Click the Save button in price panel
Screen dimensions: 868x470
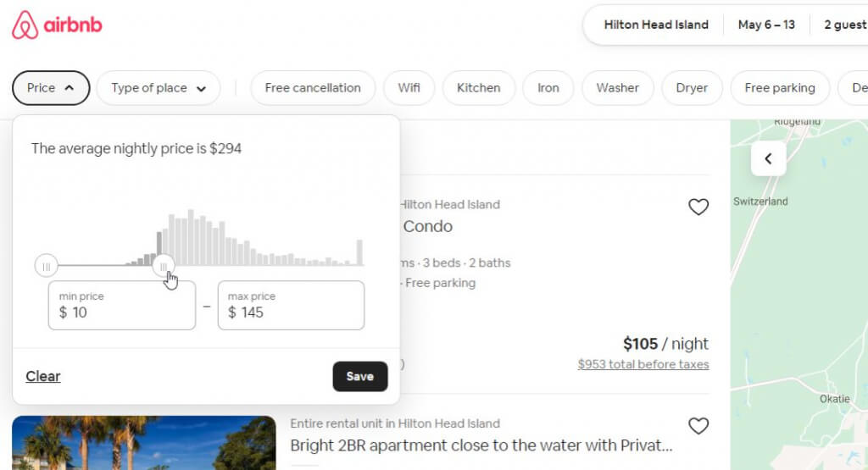point(359,377)
